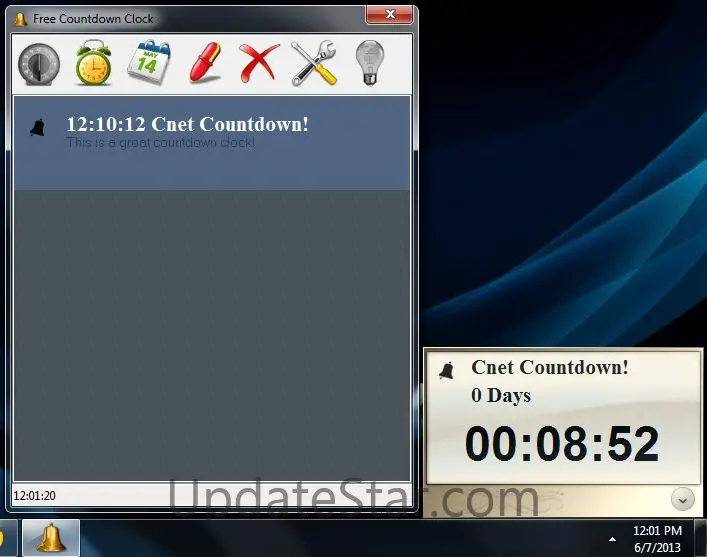The height and width of the screenshot is (557, 707).
Task: Click the 0 Days label in the widget
Action: coord(501,396)
